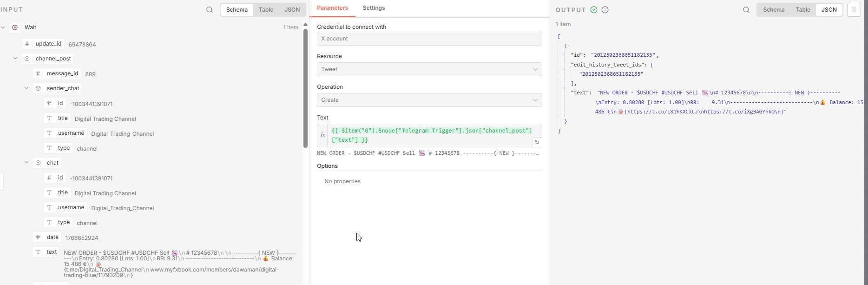The width and height of the screenshot is (868, 285).
Task: Collapse the channel_post tree node
Action: 15,59
